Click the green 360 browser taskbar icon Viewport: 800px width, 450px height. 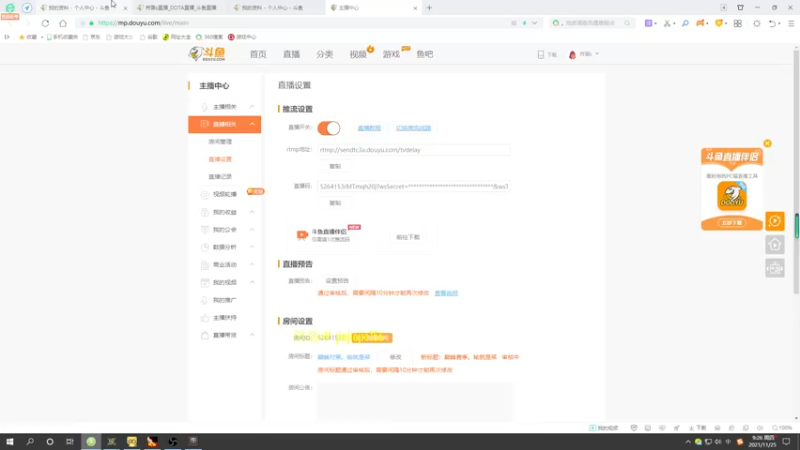click(91, 441)
